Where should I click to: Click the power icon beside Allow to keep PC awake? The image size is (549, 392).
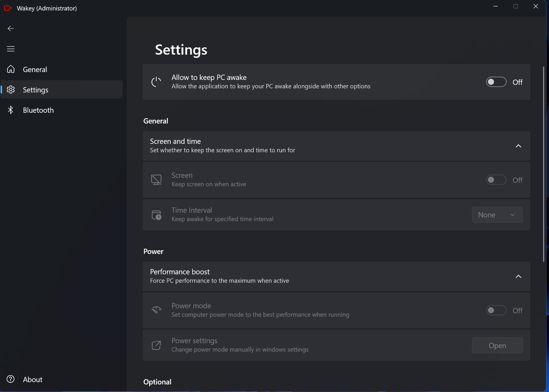[156, 82]
